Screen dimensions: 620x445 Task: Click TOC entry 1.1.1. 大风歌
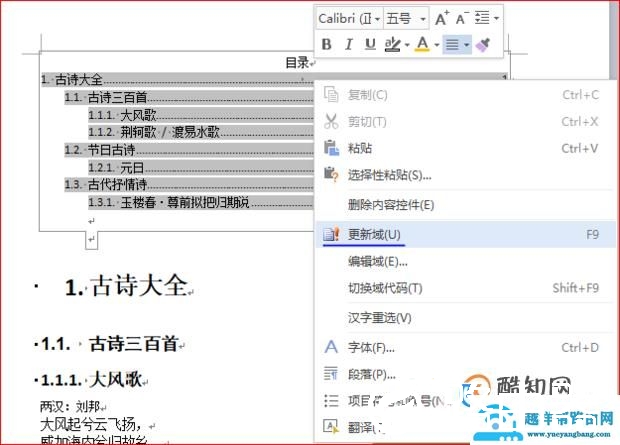pyautogui.click(x=201, y=115)
